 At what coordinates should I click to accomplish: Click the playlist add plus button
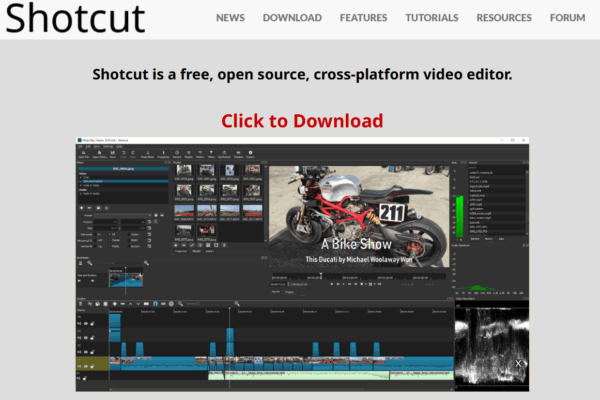(176, 245)
